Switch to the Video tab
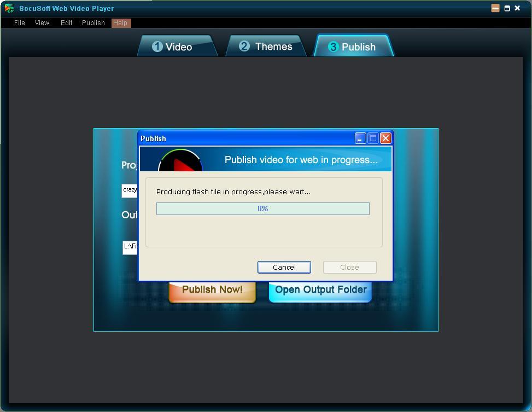 click(x=177, y=47)
